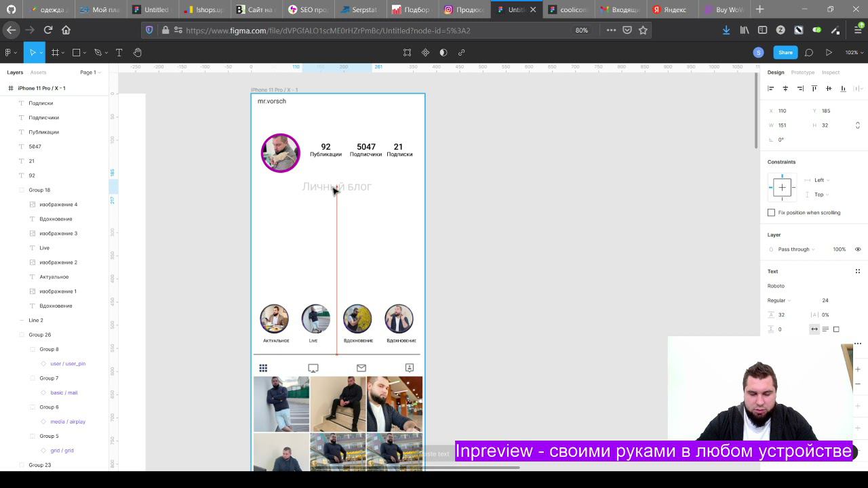Screen dimensions: 868x488
Task: Open the Яндекс browser tab
Action: (x=669, y=9)
